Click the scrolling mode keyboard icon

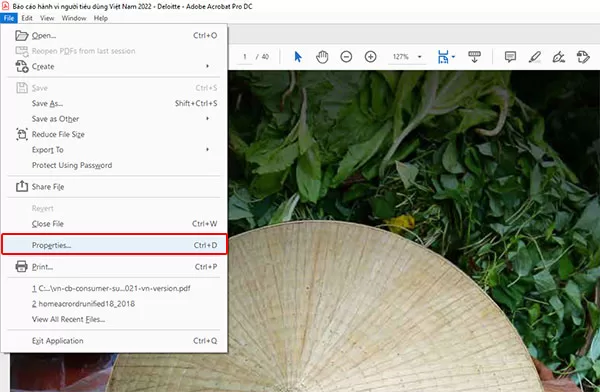(x=474, y=57)
